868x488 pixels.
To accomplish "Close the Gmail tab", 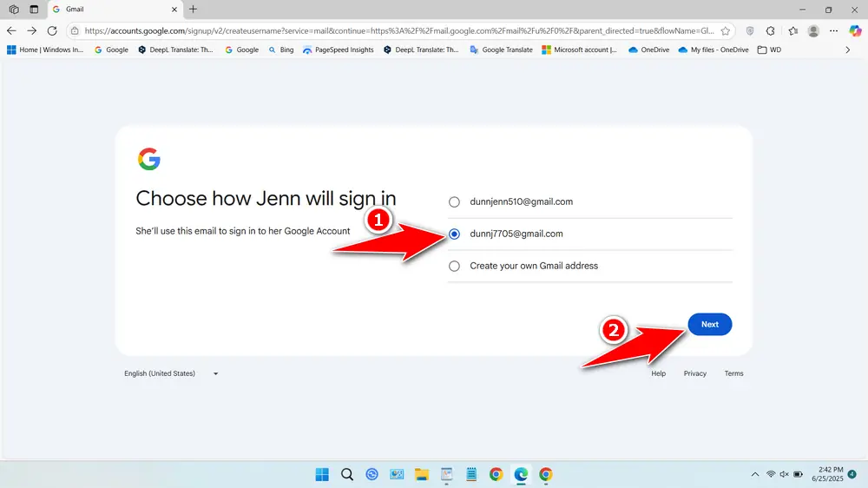I will pos(174,10).
